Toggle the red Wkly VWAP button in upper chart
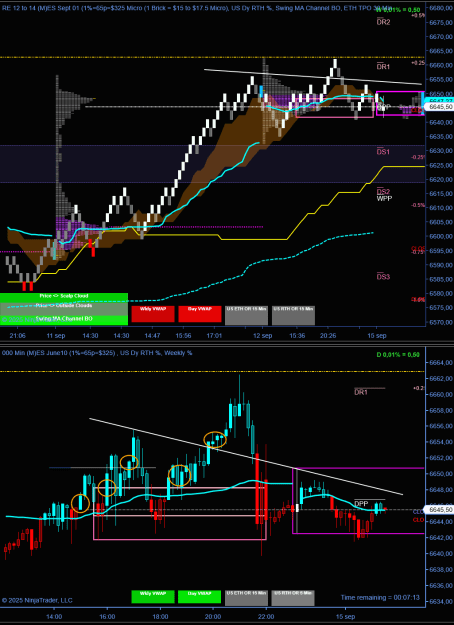Viewport: 454px width, 625px height. point(153,314)
